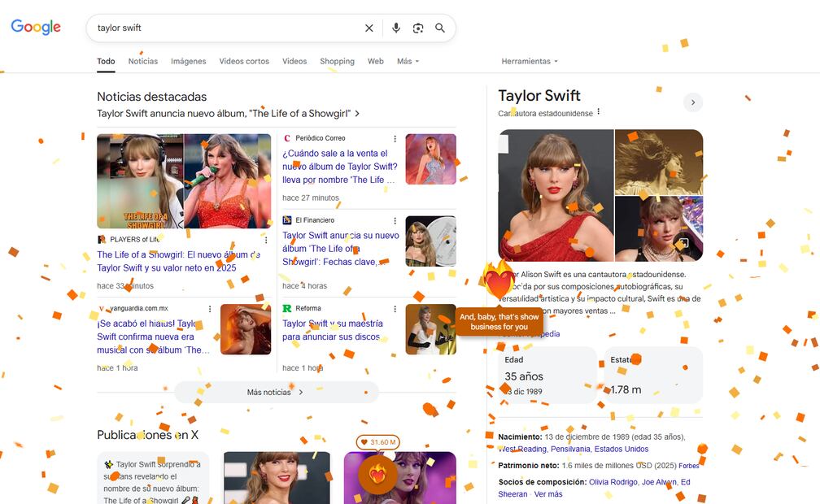The height and width of the screenshot is (504, 820).
Task: Select the Videos cortos tab
Action: (x=244, y=61)
